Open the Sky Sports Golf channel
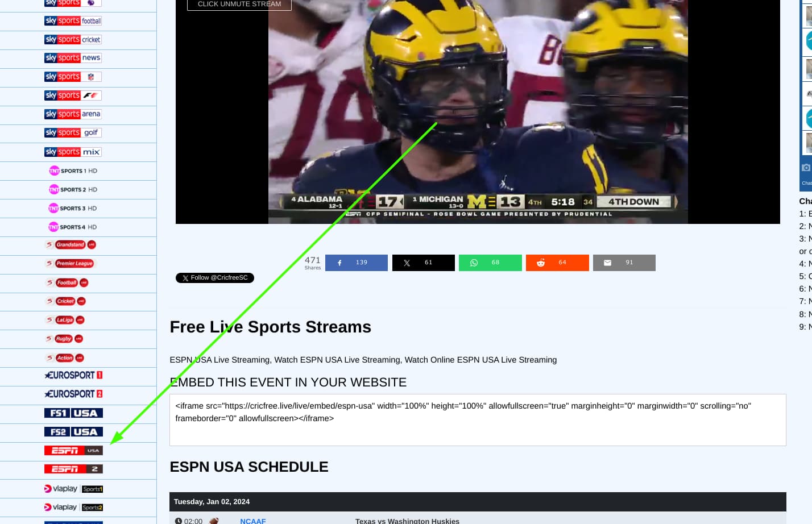The image size is (812, 524). pyautogui.click(x=73, y=132)
